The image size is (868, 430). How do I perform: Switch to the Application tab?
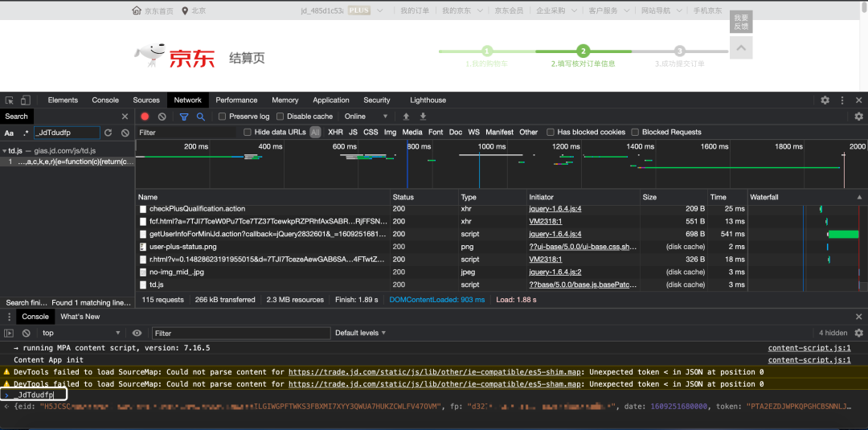pos(331,100)
